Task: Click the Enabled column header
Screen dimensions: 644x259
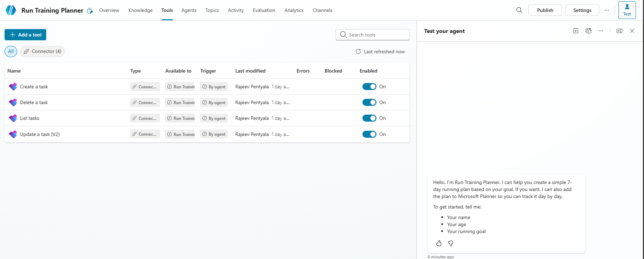Action: point(368,71)
